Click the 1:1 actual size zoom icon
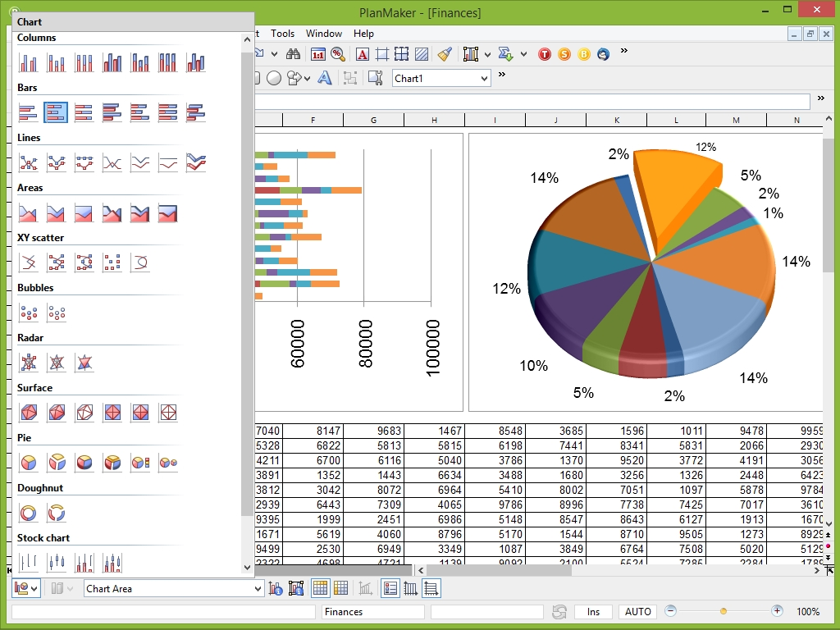The height and width of the screenshot is (630, 840). (317, 54)
